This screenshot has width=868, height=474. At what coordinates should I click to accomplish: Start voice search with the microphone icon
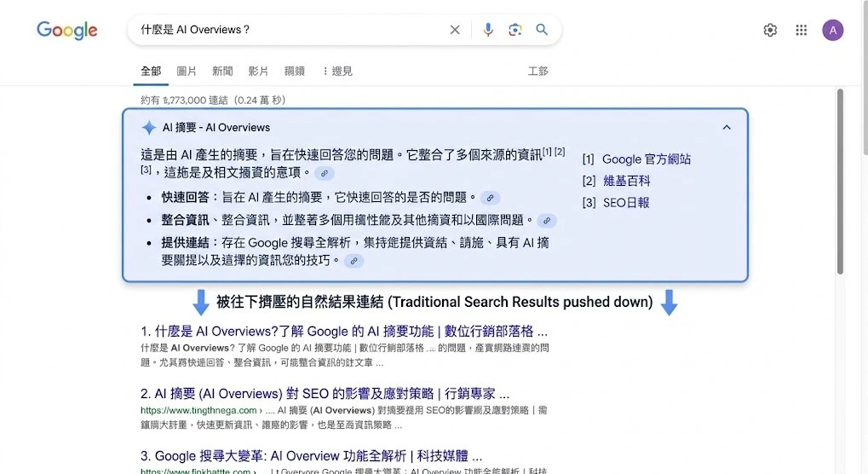pyautogui.click(x=488, y=30)
